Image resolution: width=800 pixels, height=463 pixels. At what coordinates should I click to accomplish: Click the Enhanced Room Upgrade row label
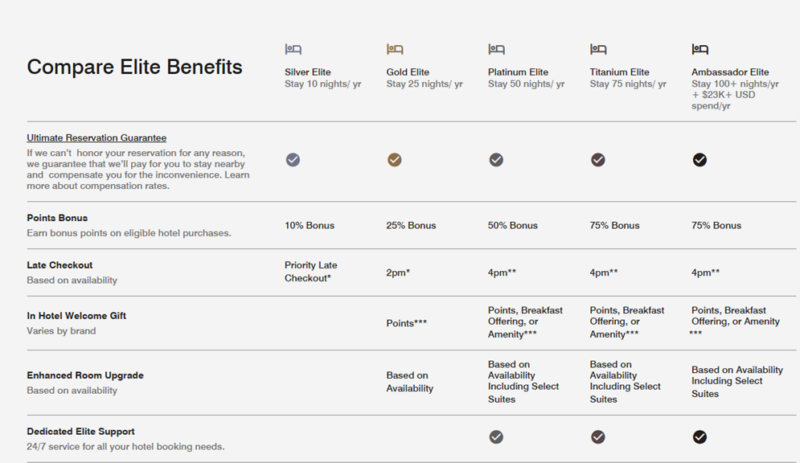(x=85, y=375)
